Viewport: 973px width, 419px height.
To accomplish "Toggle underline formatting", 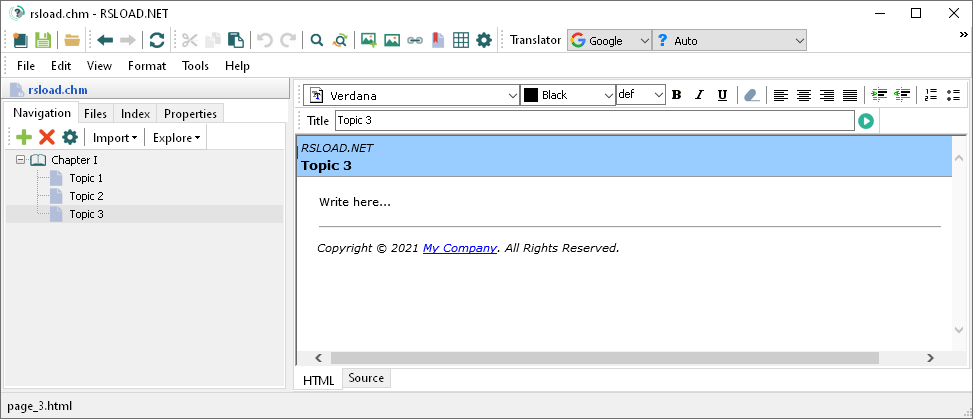I will [722, 95].
